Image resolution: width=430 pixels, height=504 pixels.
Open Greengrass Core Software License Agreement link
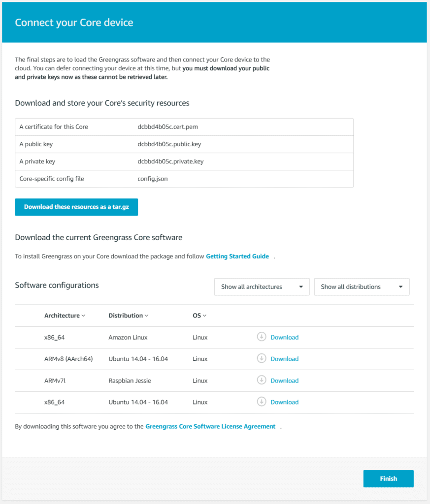(210, 427)
